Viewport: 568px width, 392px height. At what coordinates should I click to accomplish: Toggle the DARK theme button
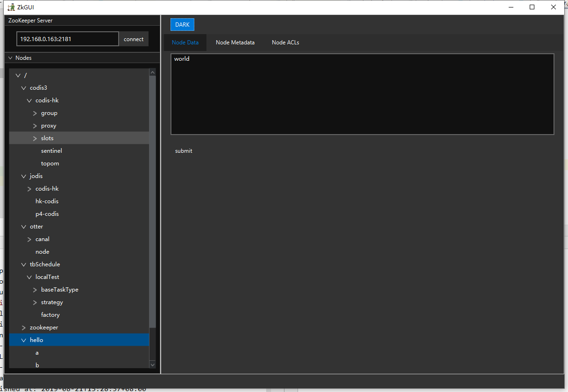[x=182, y=25]
